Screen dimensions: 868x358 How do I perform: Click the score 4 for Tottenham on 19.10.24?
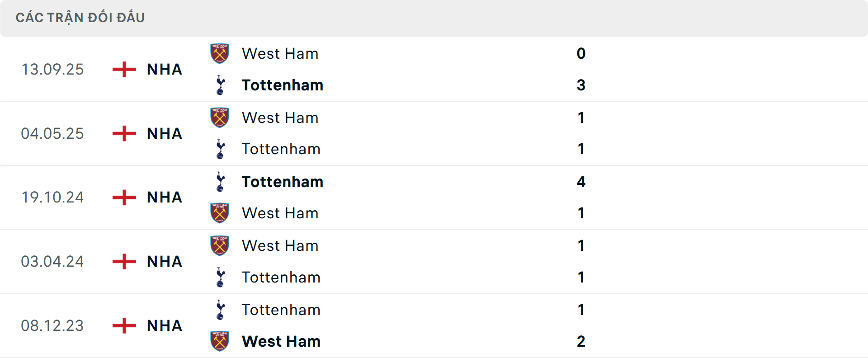point(581,182)
